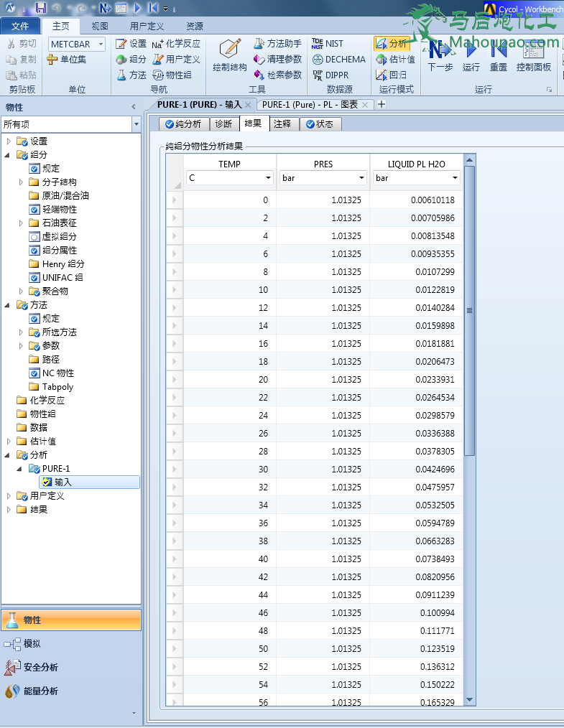Select the 估计值 estimation run mode

[x=395, y=60]
